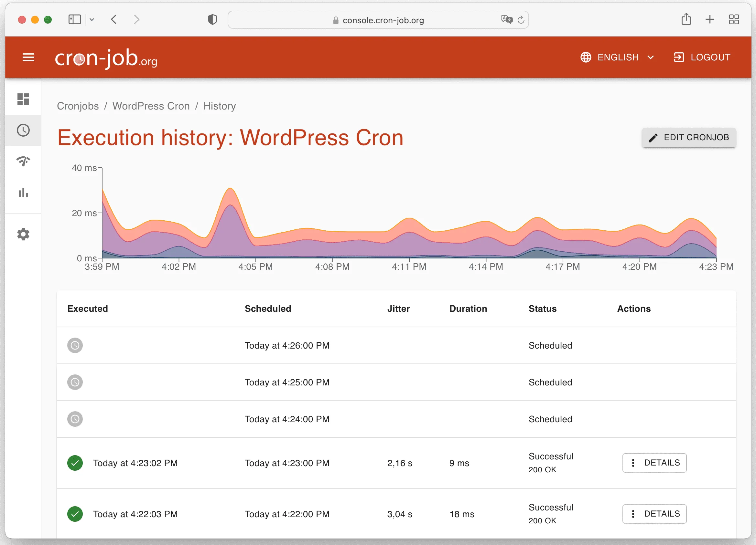
Task: Expand Safari sidebar options chevron
Action: point(92,20)
